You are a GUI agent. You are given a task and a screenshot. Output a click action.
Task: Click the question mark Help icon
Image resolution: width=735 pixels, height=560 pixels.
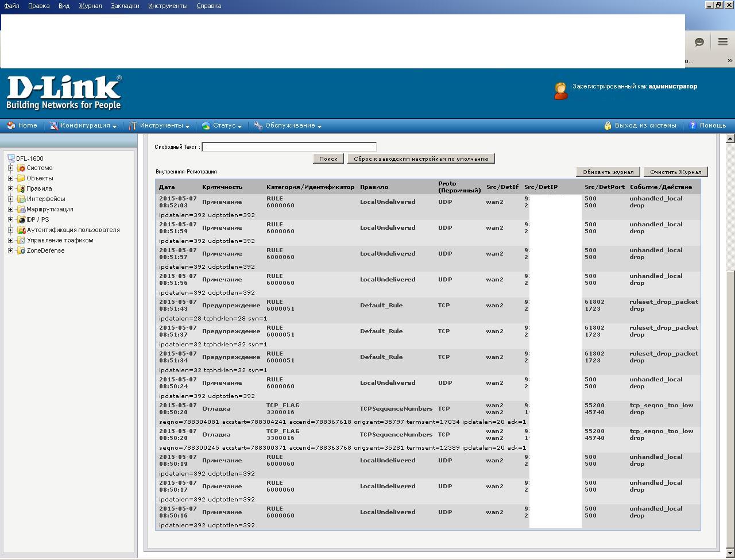(693, 125)
